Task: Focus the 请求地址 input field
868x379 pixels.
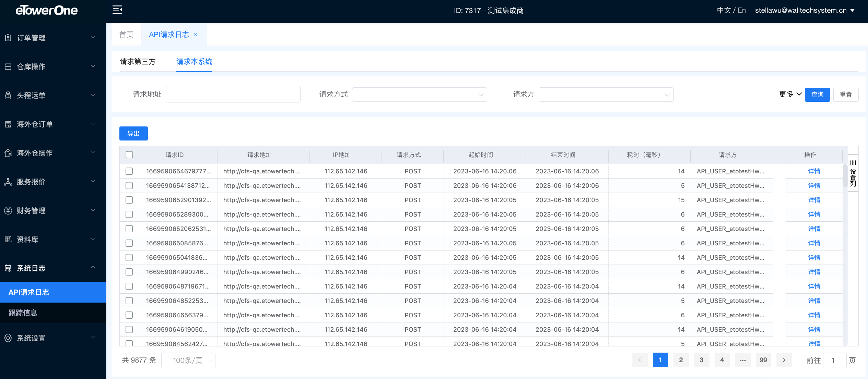Action: [x=233, y=94]
